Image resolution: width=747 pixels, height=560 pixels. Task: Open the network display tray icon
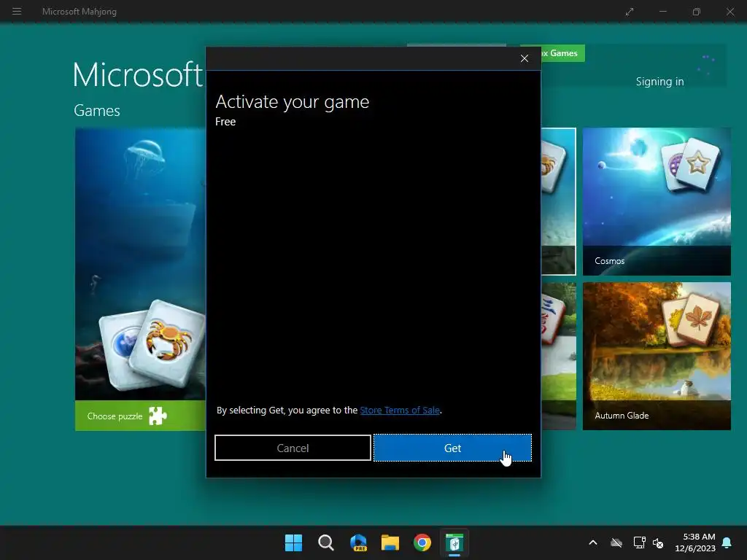click(639, 542)
